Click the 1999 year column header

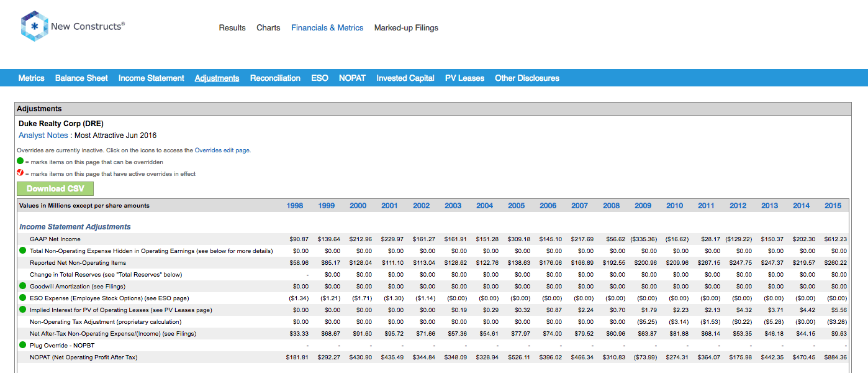[x=327, y=206]
